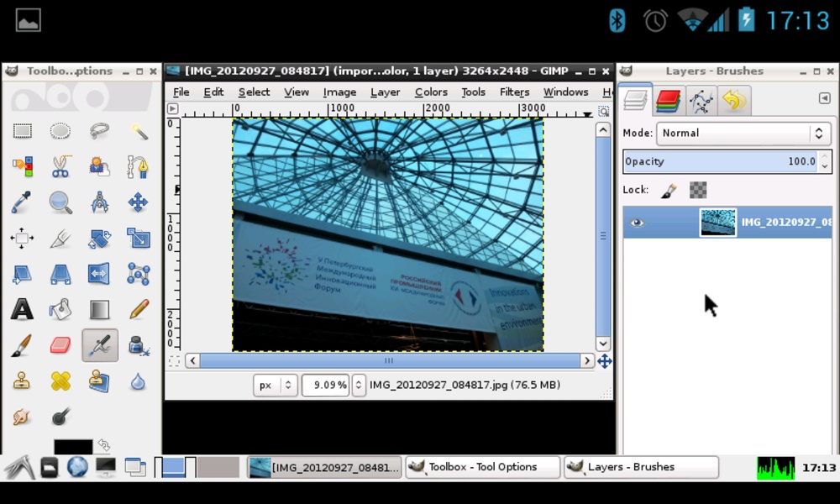Click the navigate image cross icon

click(604, 361)
